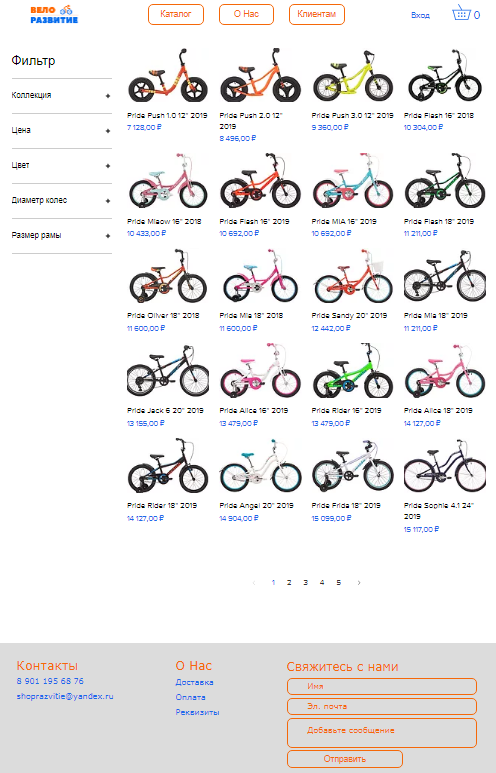Click the title Pride Sophie 4.1 24" 2019
496x773 pixels.
click(x=439, y=511)
